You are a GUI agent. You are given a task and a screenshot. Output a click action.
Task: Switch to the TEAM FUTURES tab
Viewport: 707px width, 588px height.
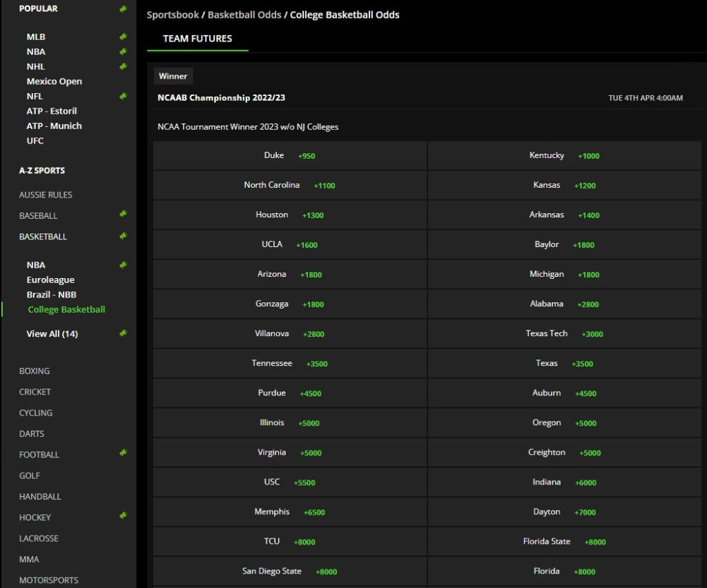click(197, 39)
